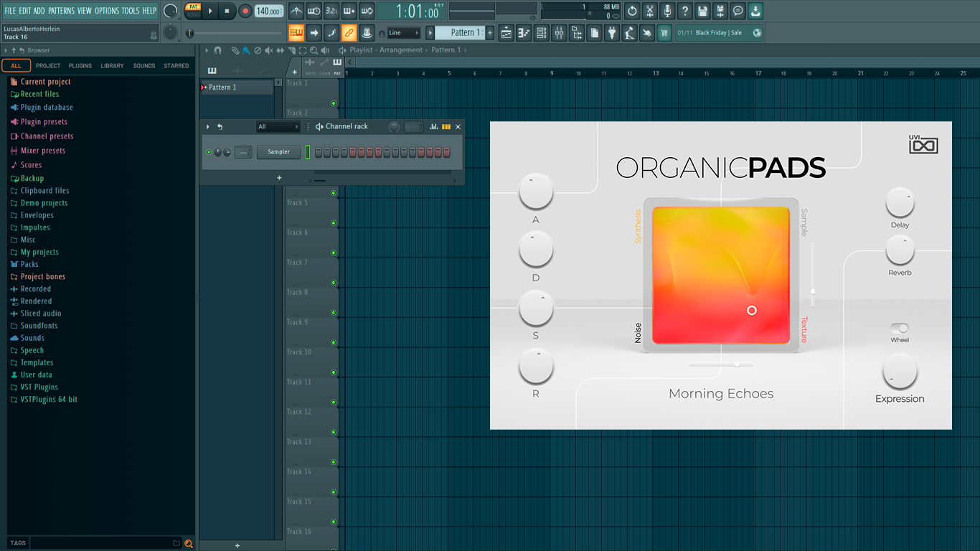
Task: Mute Track 10 with its green LED
Action: click(x=334, y=372)
